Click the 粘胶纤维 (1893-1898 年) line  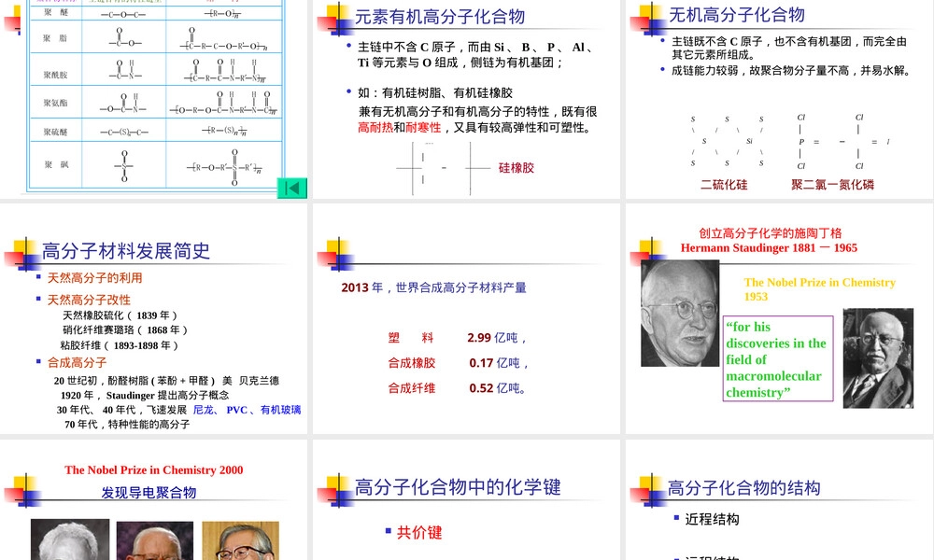click(x=120, y=345)
